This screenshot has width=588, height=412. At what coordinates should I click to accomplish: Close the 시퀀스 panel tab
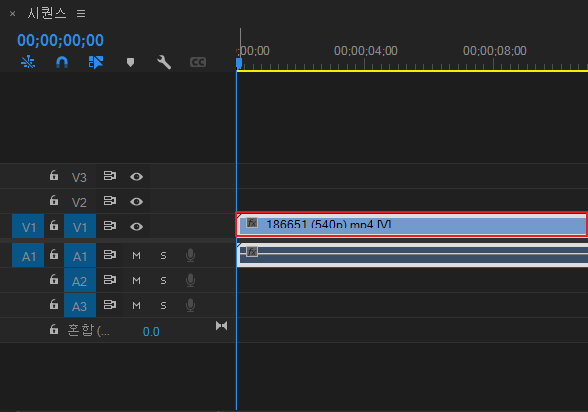tap(12, 14)
